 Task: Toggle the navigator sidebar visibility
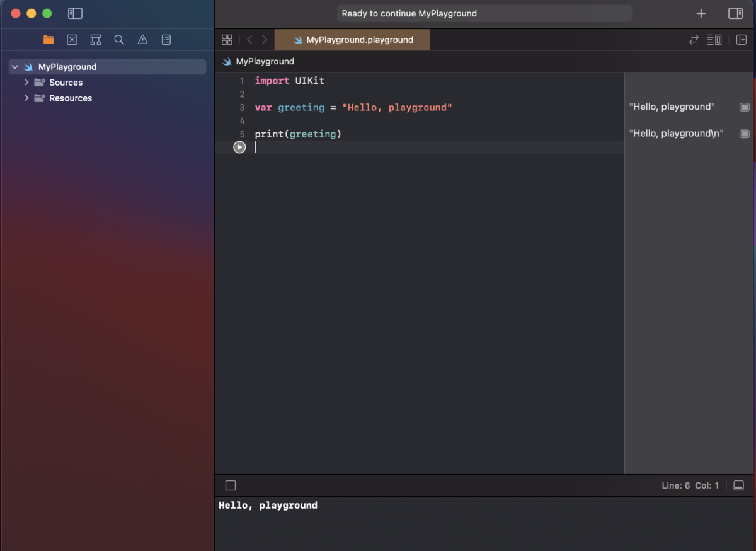(75, 13)
